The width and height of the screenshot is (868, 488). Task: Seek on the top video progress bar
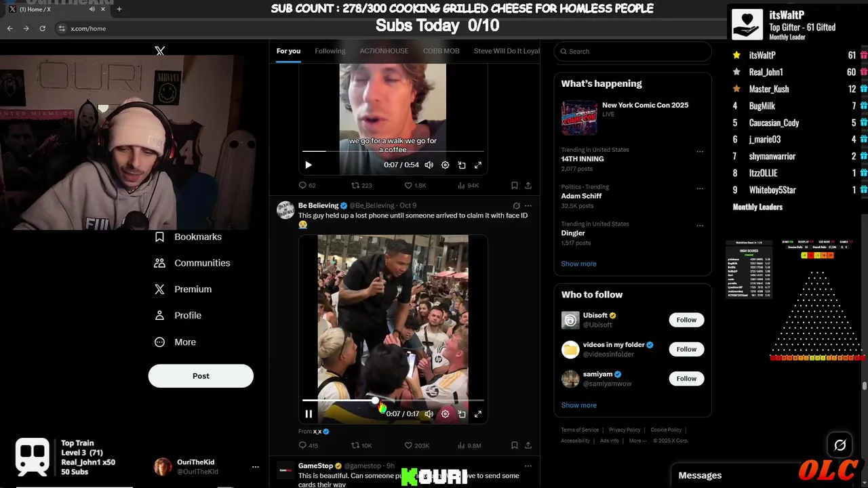(x=393, y=151)
